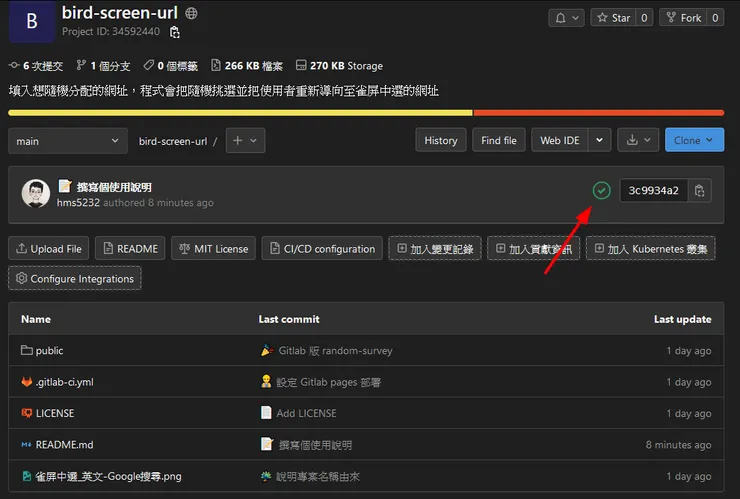This screenshot has width=740, height=499.
Task: Open the Clone dropdown
Action: (x=694, y=140)
